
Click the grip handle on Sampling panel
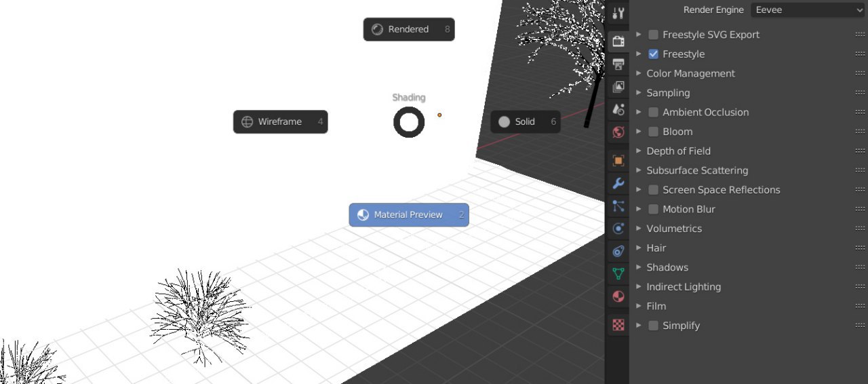point(860,93)
